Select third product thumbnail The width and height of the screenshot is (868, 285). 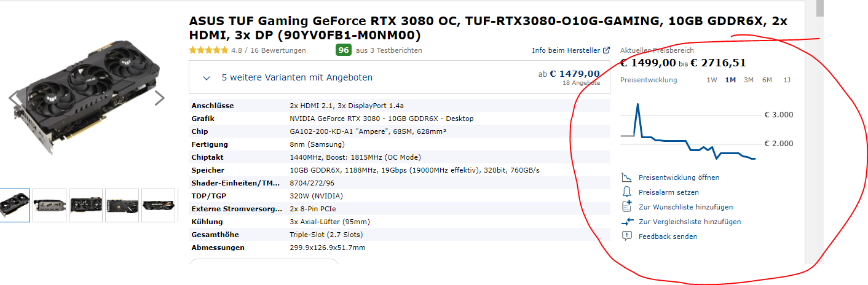tap(86, 206)
